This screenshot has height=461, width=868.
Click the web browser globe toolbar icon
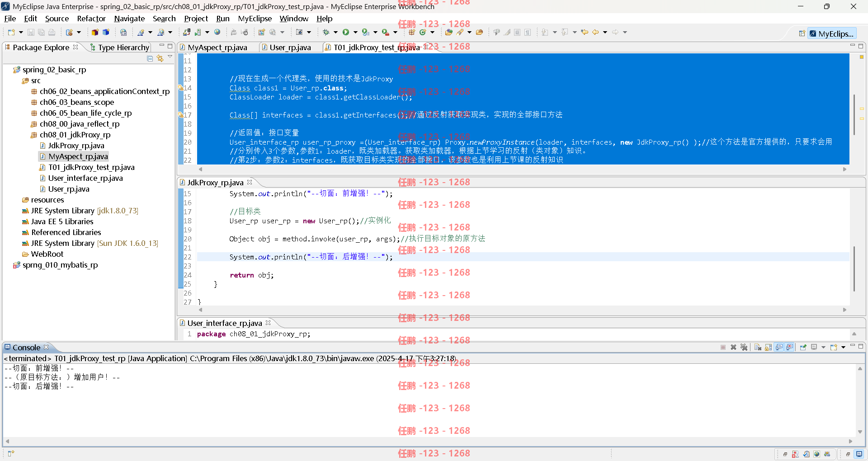click(x=217, y=32)
